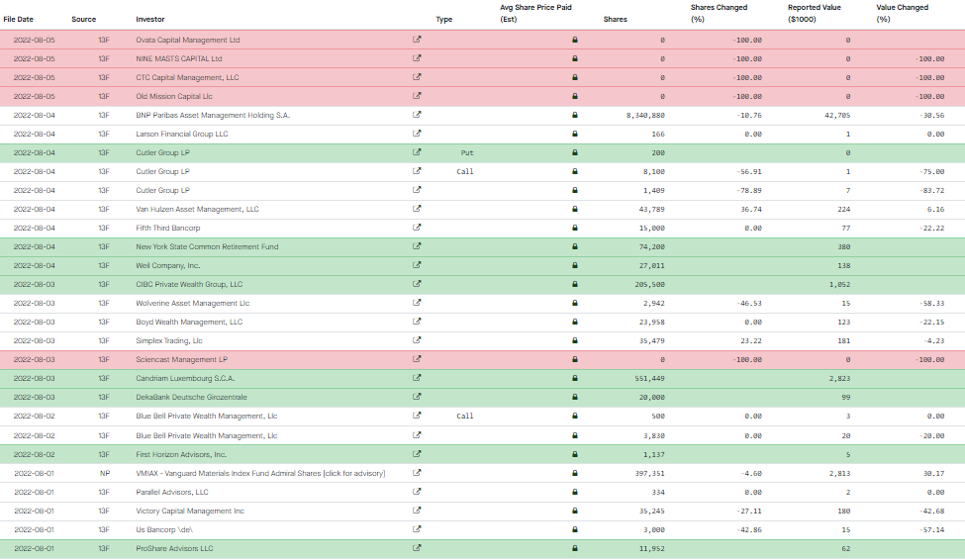Click lock icon in ProShare Advisors LLC row
The width and height of the screenshot is (965, 560).
pos(575,548)
